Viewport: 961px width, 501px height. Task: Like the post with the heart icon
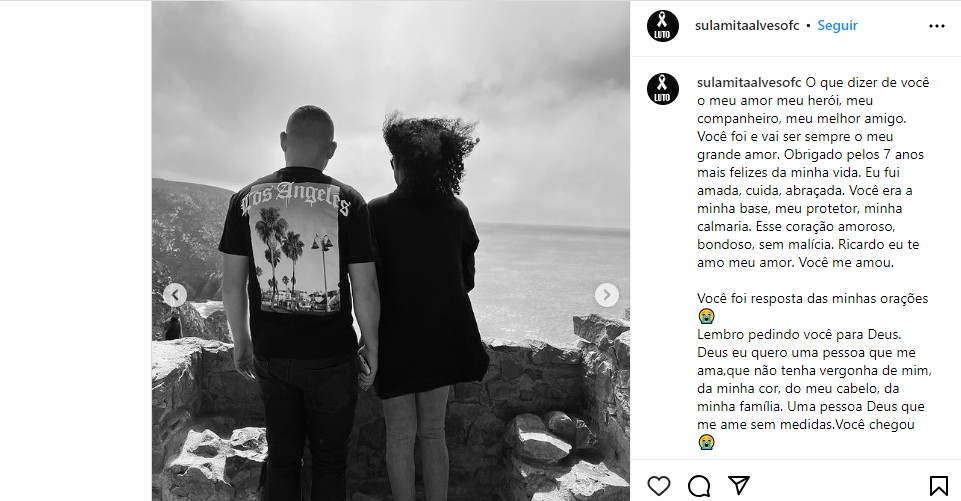(x=659, y=486)
